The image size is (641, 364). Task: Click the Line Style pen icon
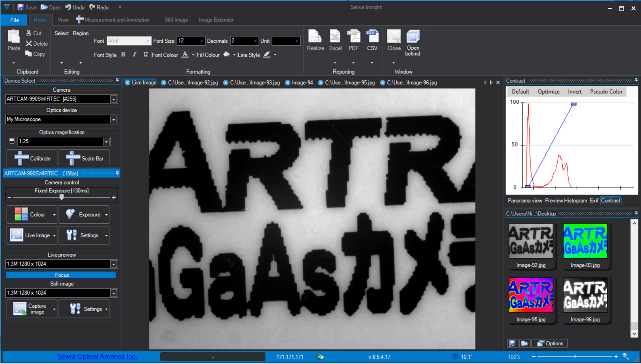(267, 54)
